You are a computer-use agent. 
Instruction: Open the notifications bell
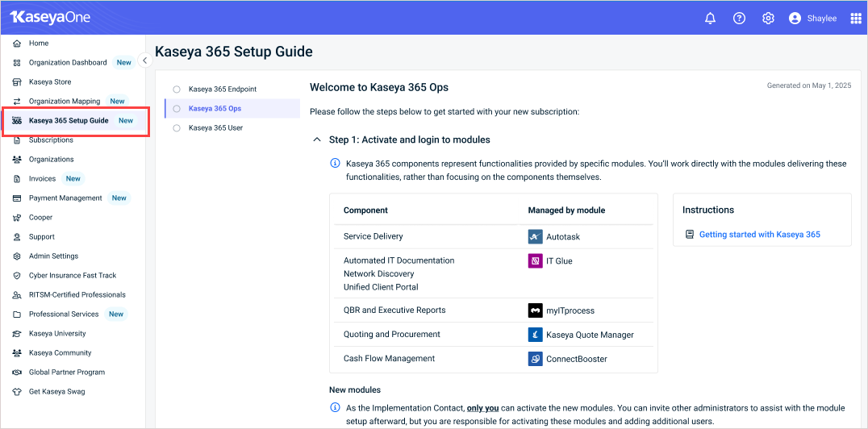[710, 19]
